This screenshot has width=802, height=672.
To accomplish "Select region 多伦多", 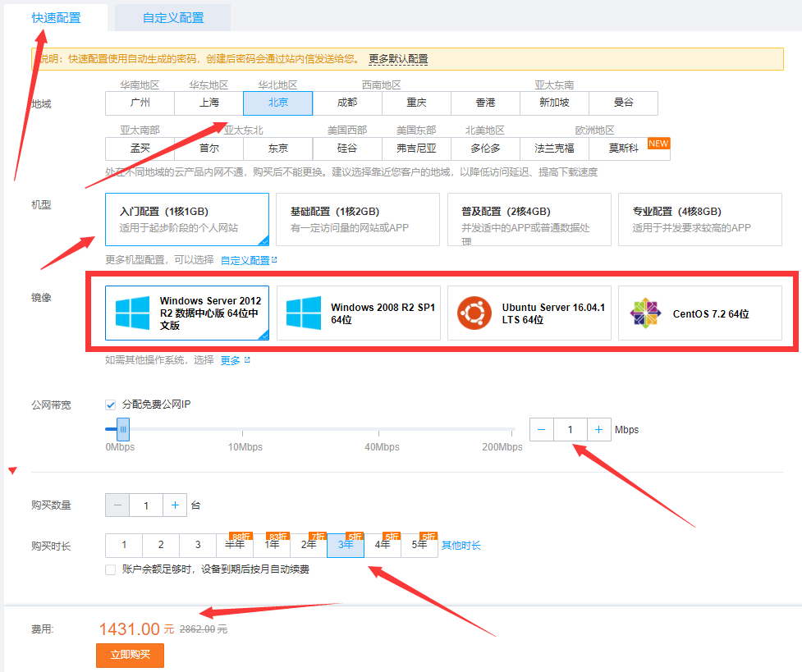I will 485,149.
